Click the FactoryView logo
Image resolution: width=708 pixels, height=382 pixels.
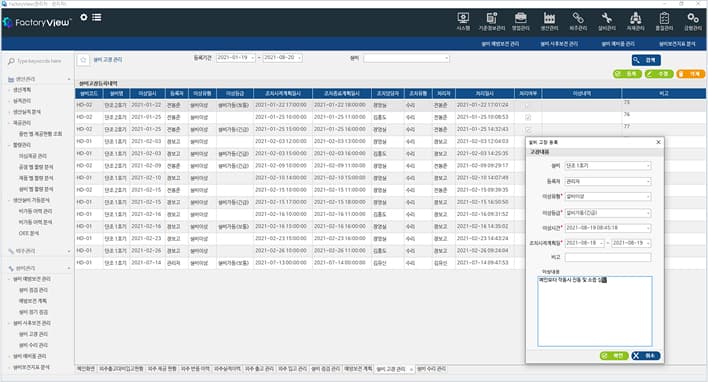(37, 22)
